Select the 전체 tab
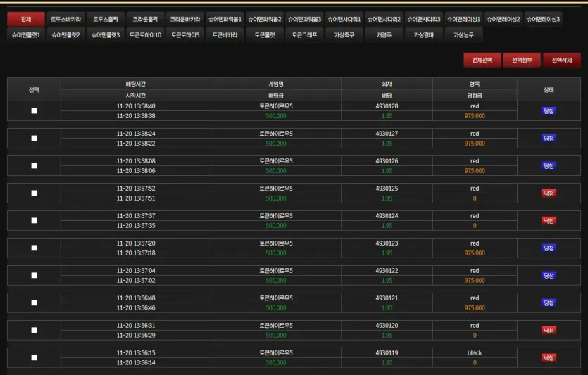 (26, 19)
